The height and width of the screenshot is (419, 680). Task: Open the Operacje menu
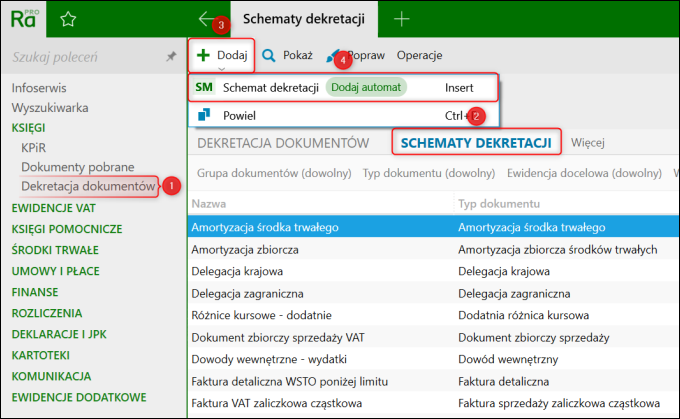[419, 56]
